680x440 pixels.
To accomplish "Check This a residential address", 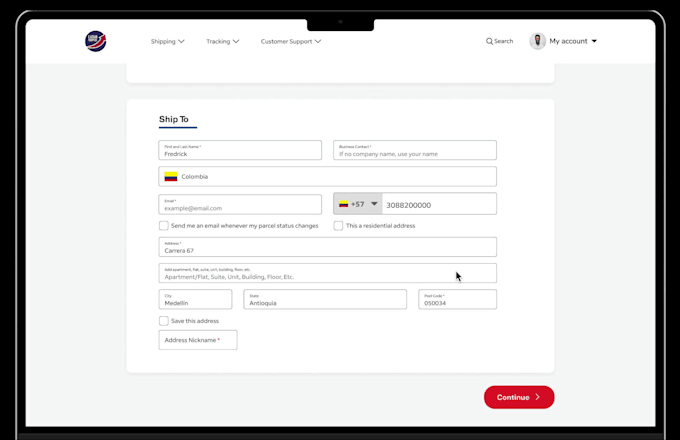I will [x=338, y=225].
